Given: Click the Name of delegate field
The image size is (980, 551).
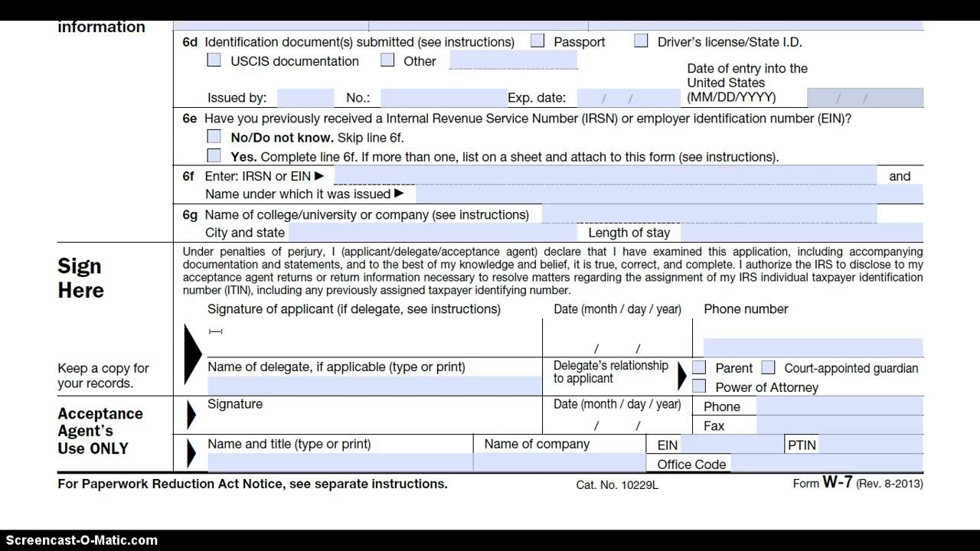Looking at the screenshot, I should tap(374, 386).
